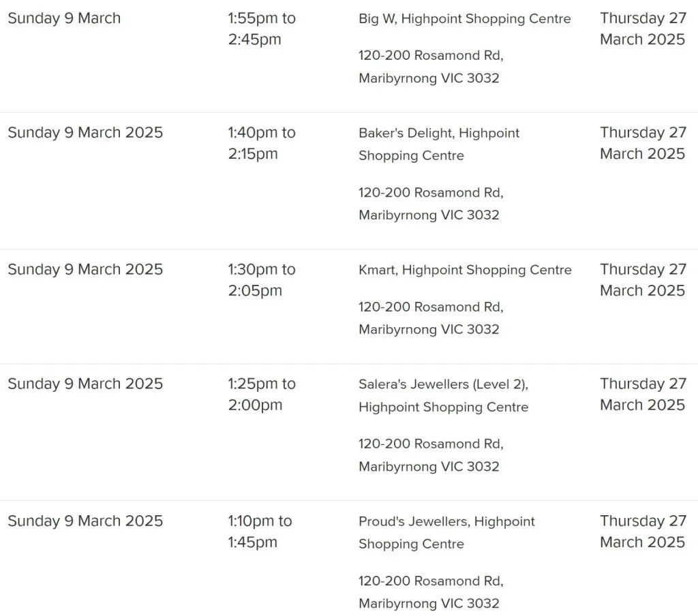The width and height of the screenshot is (698, 616).
Task: Click Thursday 27 March 2025 in Kmart row
Action: point(643,279)
